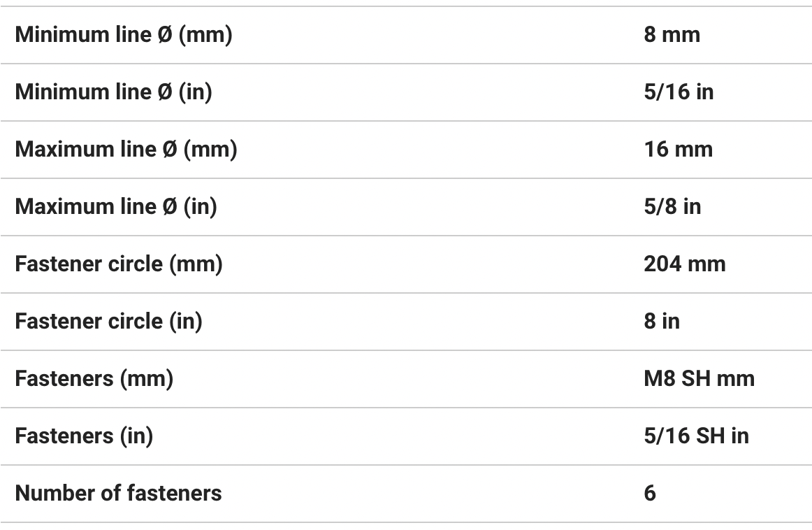The image size is (812, 530).
Task: Select the "8 in" fastener circle value
Action: 661,322
